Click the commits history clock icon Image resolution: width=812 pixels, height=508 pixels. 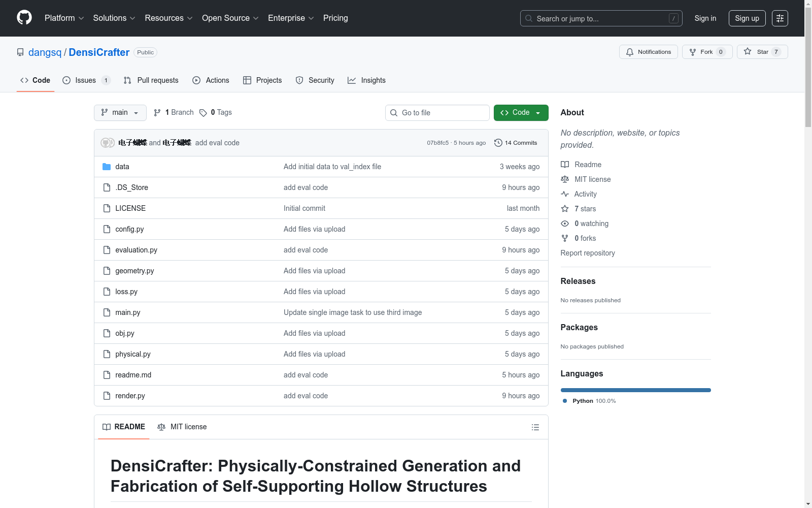[x=498, y=143]
